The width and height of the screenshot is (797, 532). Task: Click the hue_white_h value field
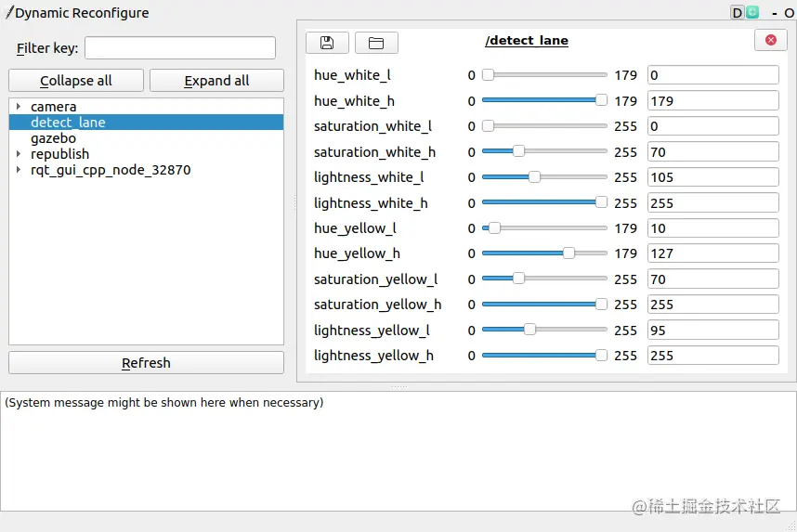click(713, 100)
